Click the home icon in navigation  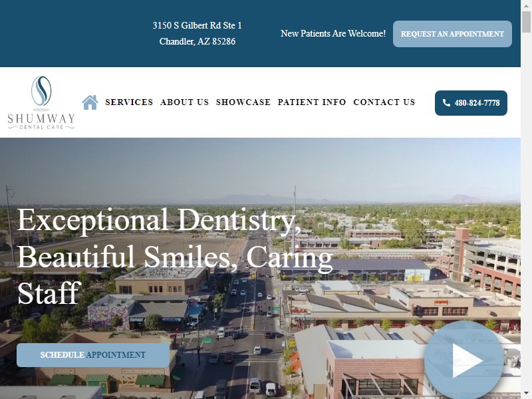[90, 102]
